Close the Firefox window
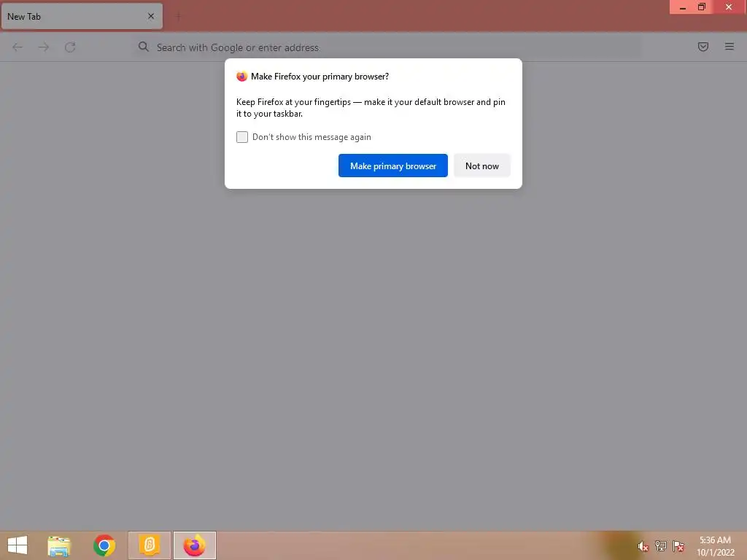The image size is (747, 560). 729,7
